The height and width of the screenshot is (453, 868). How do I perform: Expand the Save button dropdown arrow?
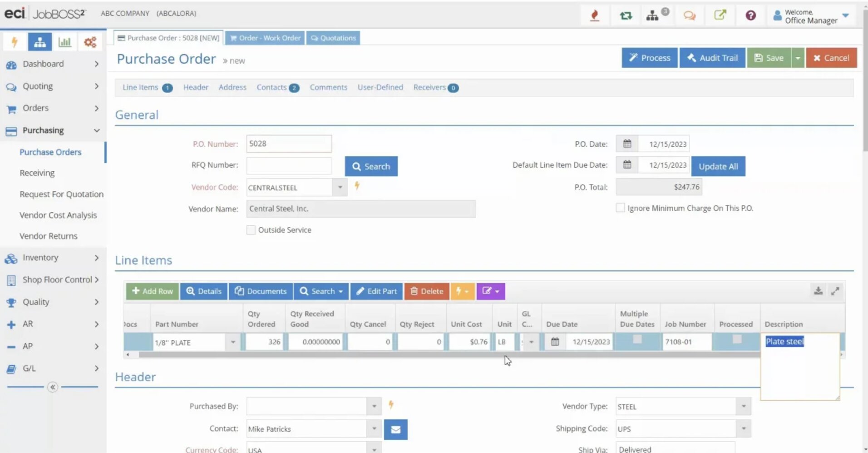click(798, 58)
